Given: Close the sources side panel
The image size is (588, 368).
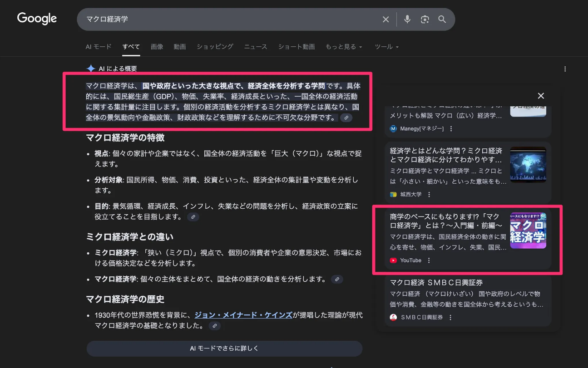Looking at the screenshot, I should pos(540,96).
